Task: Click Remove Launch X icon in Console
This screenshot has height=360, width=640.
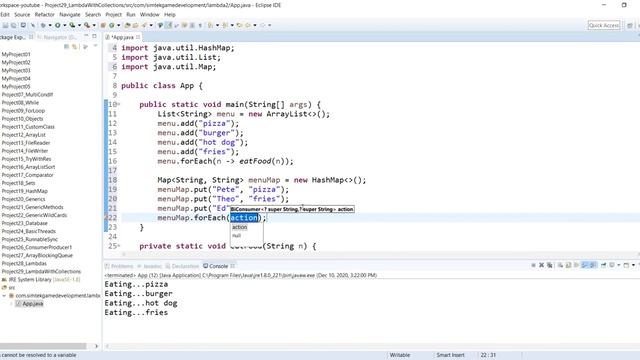Action: 542,265
